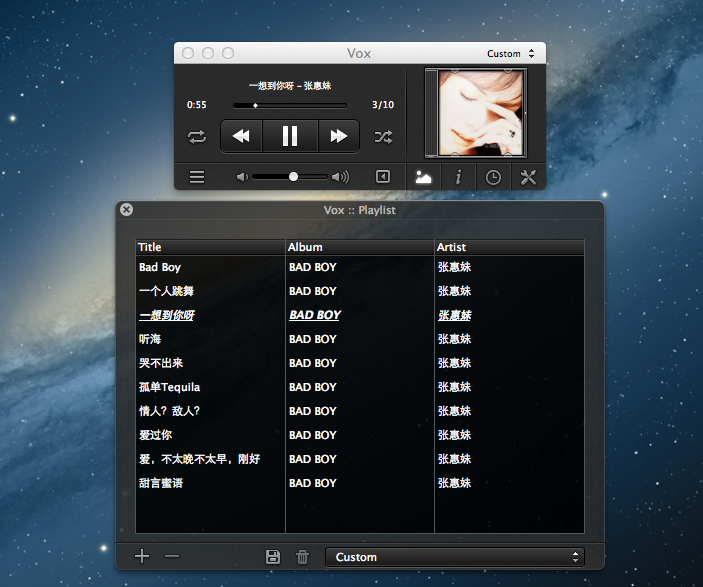The width and height of the screenshot is (703, 587).
Task: Click the now playing title in player
Action: tap(290, 86)
